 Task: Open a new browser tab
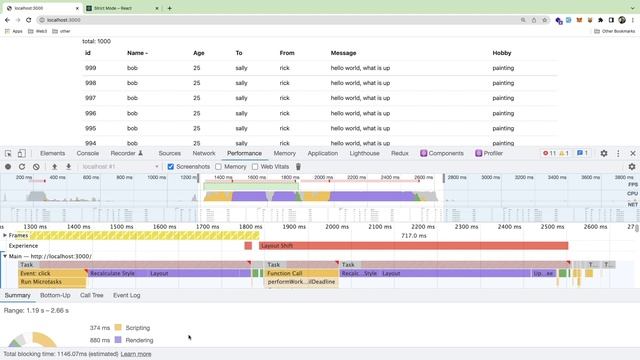coord(169,8)
